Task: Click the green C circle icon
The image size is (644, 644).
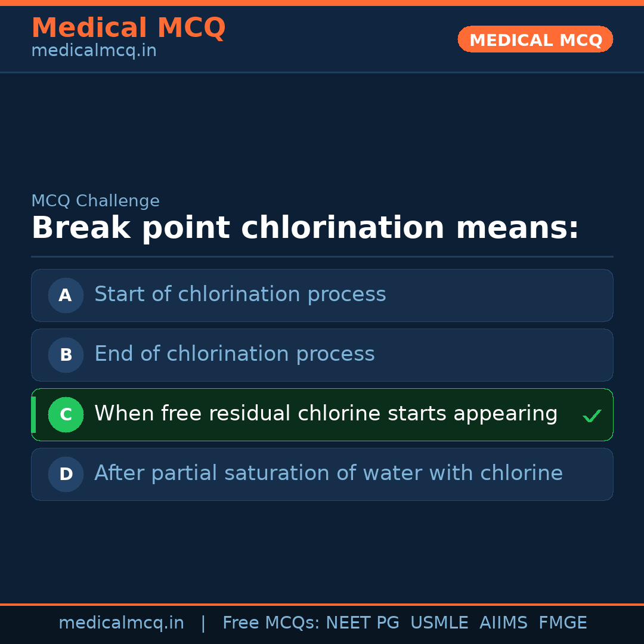Action: pyautogui.click(x=66, y=414)
